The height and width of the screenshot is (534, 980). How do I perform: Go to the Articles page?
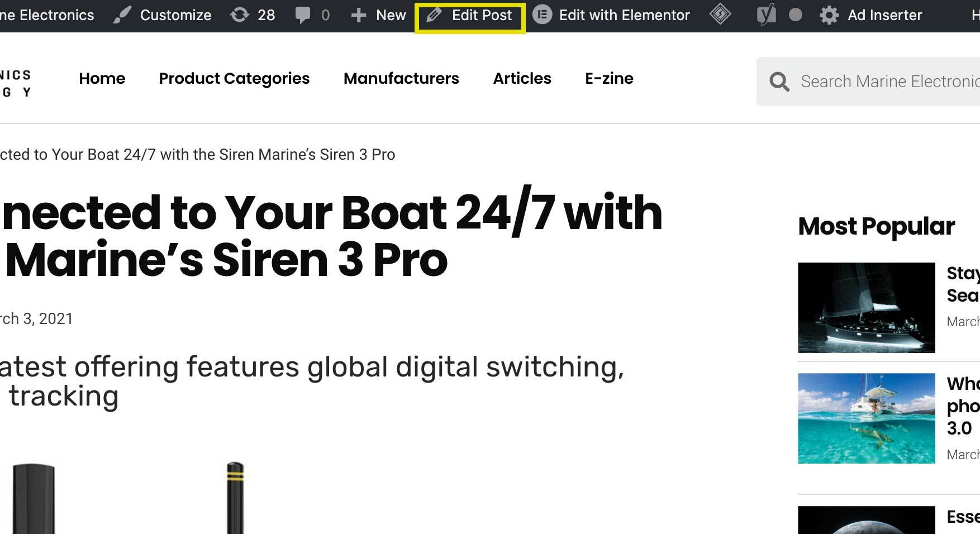522,78
